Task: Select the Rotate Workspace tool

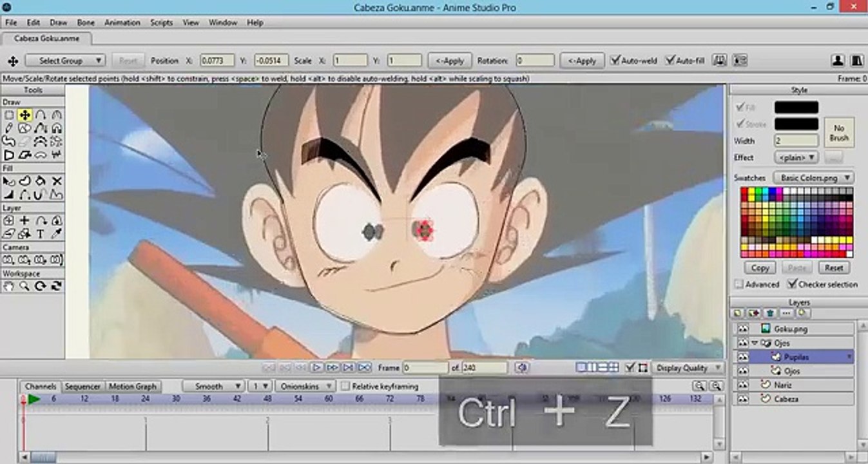Action: coord(41,286)
